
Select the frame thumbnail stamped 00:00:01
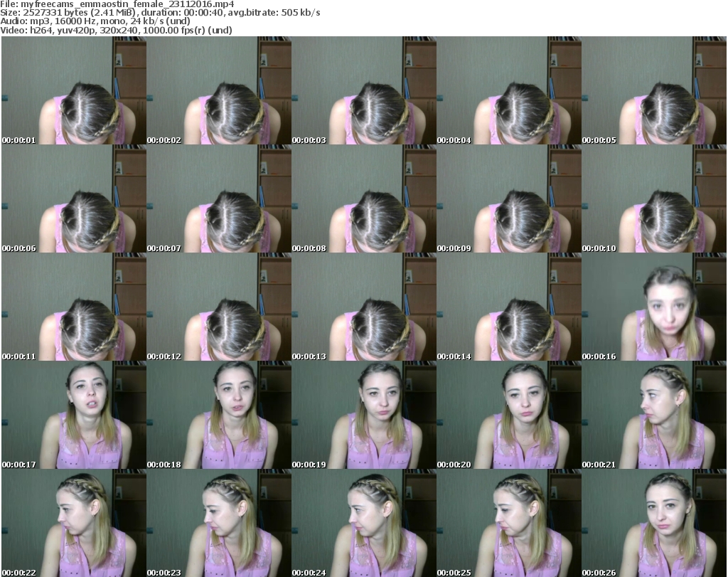coord(74,90)
